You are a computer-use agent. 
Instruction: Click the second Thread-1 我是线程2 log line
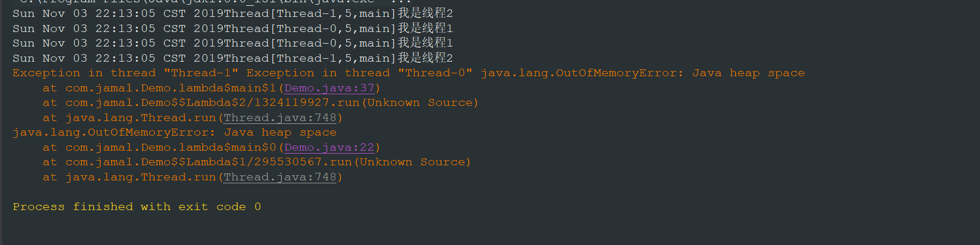pos(232,58)
